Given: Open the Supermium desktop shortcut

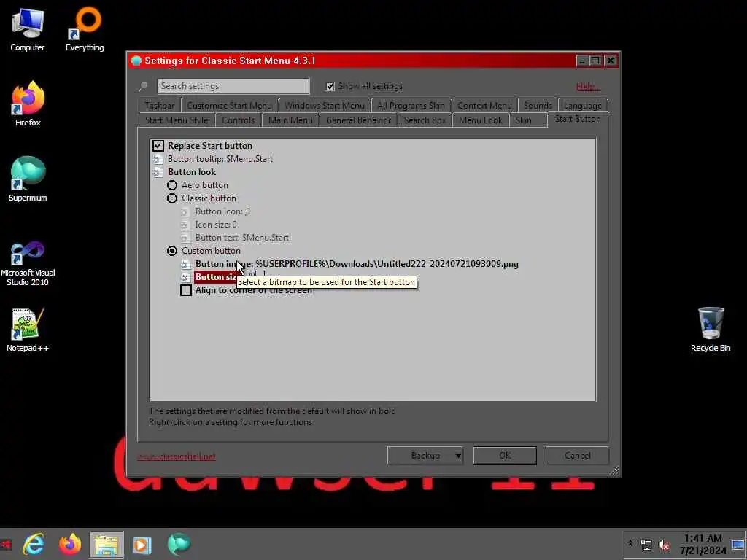Looking at the screenshot, I should pyautogui.click(x=28, y=179).
